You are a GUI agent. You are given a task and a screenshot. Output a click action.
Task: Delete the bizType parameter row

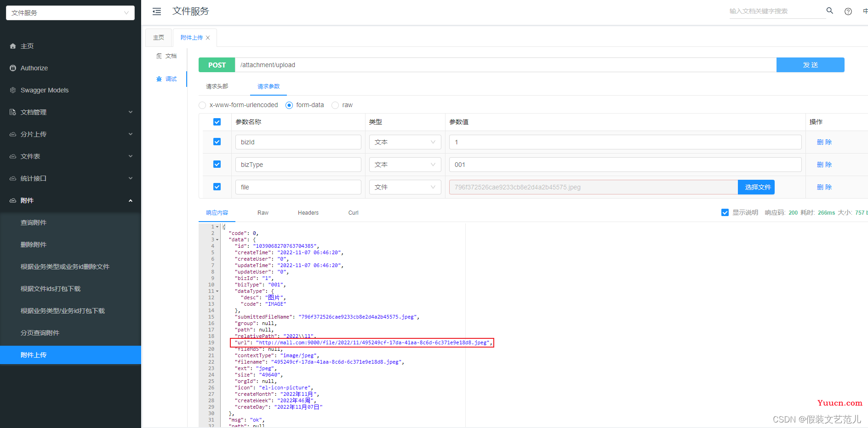pos(824,165)
